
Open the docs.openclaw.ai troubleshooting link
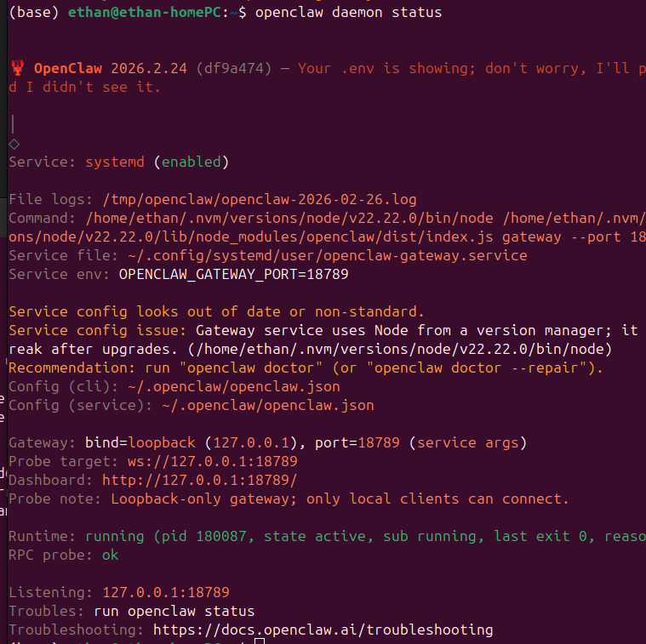click(x=323, y=630)
